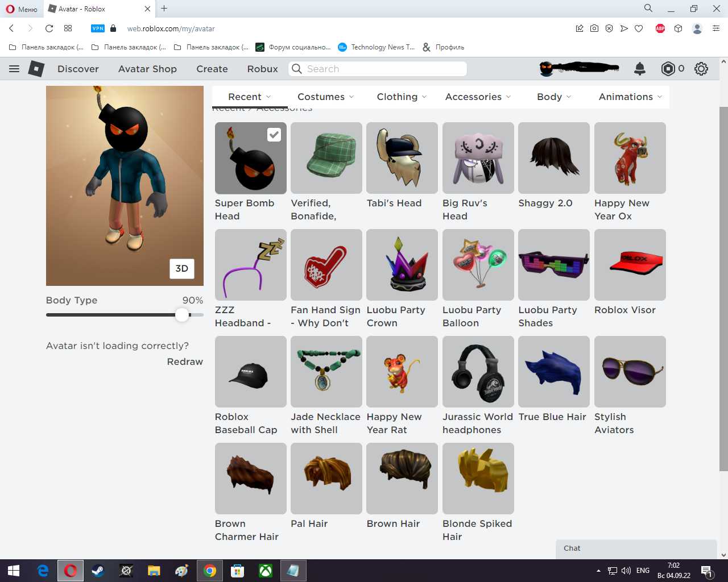Expand the Animations category dropdown
The image size is (728, 582).
[630, 97]
